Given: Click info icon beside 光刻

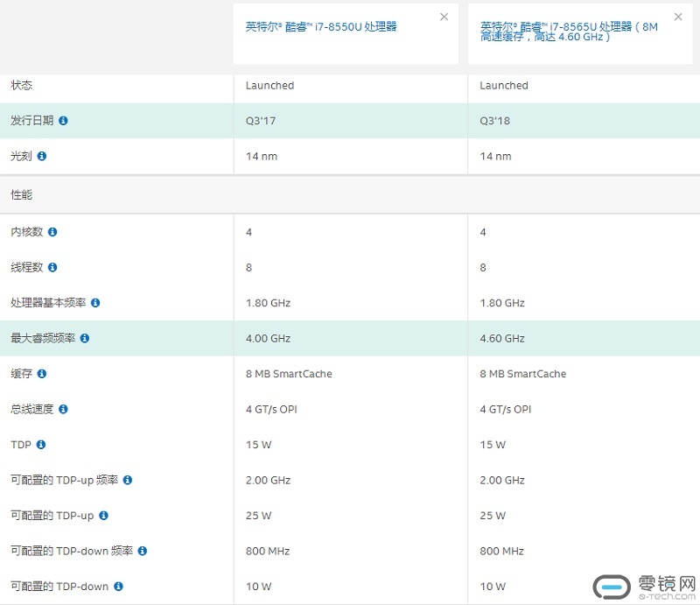Looking at the screenshot, I should [x=42, y=156].
